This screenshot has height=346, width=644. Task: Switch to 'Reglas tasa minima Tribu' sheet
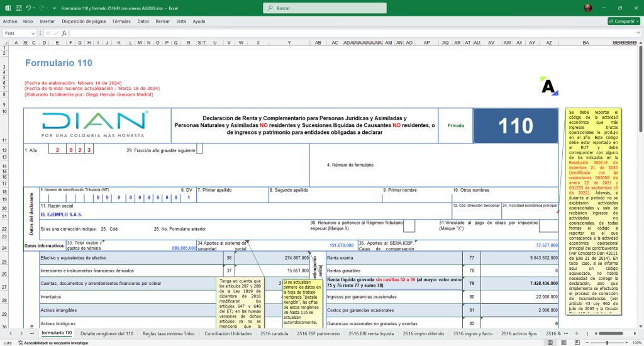[x=169, y=333]
